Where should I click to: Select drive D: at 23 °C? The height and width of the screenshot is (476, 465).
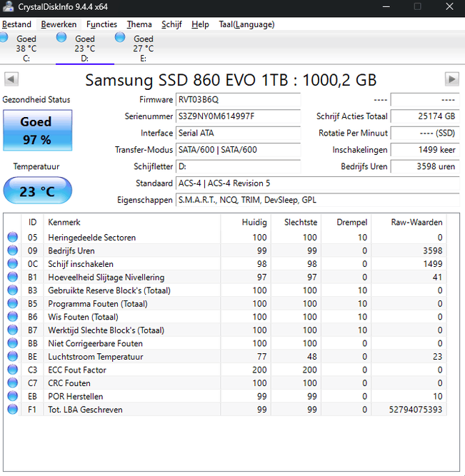coord(85,48)
